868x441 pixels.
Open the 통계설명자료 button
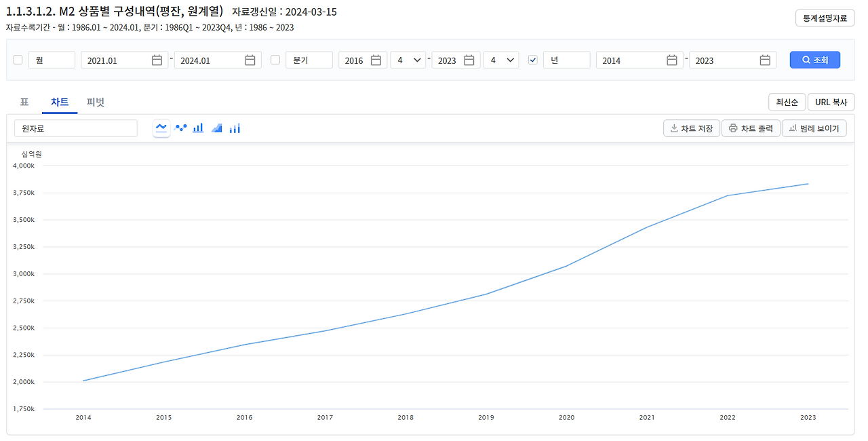pyautogui.click(x=825, y=18)
